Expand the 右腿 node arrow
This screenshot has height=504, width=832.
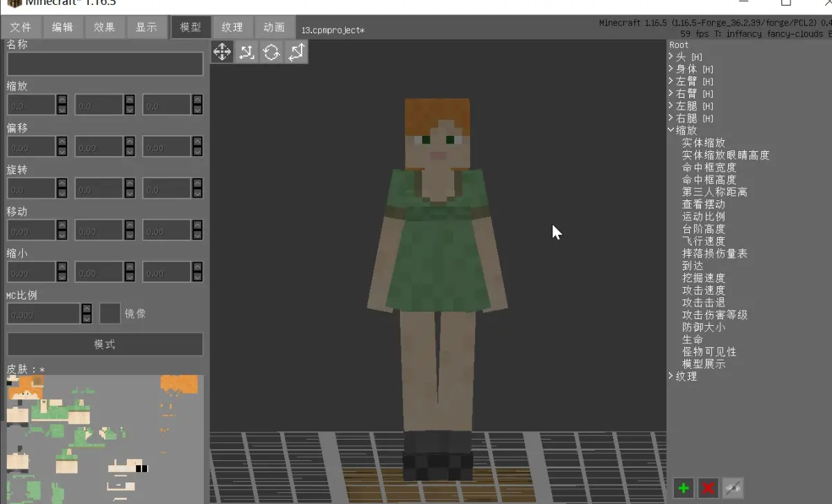coord(671,118)
